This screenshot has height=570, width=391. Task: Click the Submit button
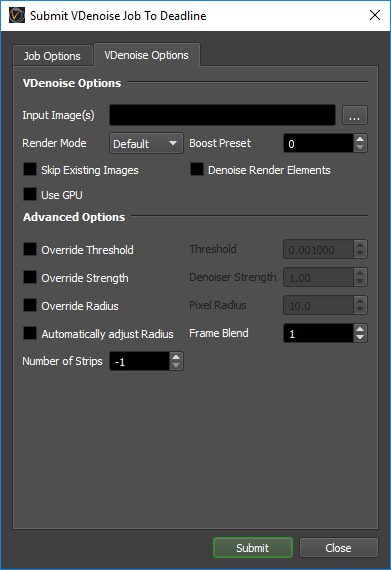(253, 548)
